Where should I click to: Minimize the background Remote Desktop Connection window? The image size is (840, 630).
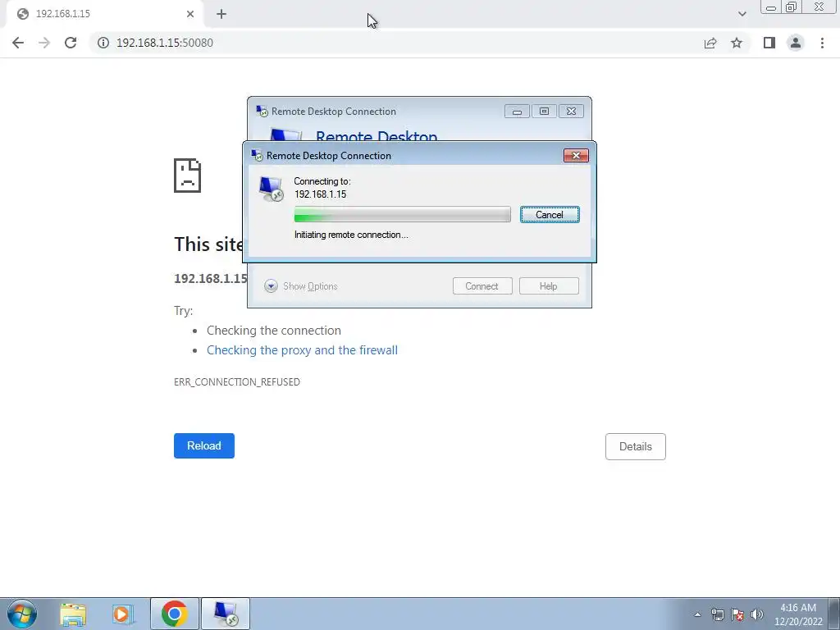[x=517, y=112]
